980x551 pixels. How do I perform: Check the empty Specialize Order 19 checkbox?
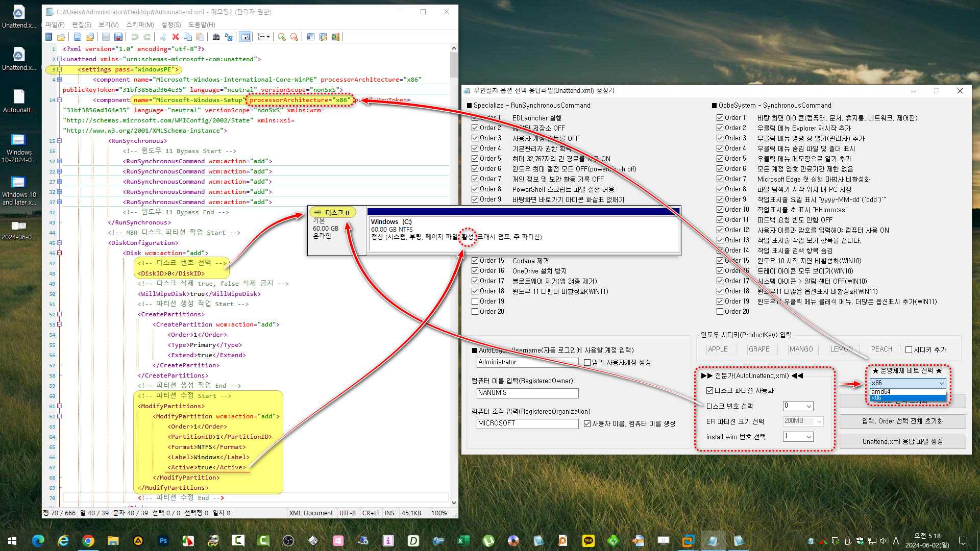pyautogui.click(x=475, y=302)
